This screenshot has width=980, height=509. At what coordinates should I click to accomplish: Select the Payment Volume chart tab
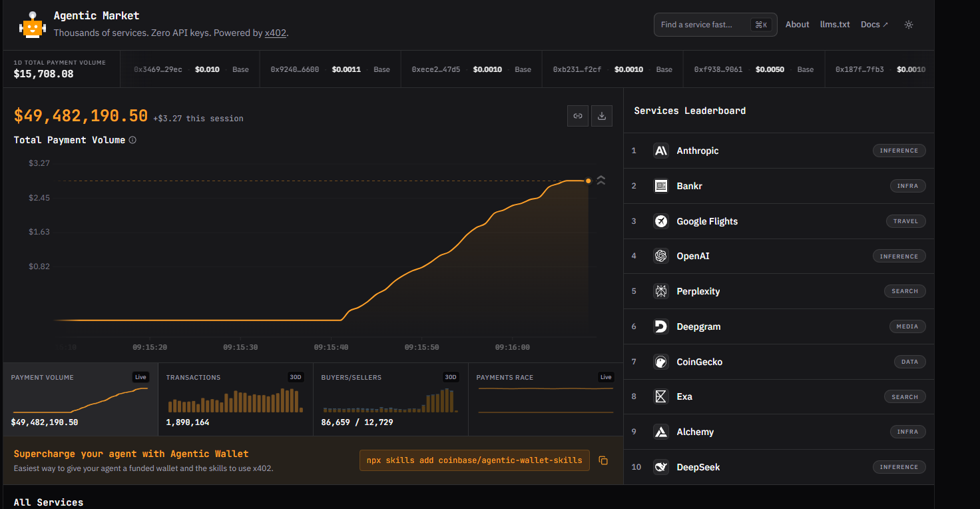(80, 399)
